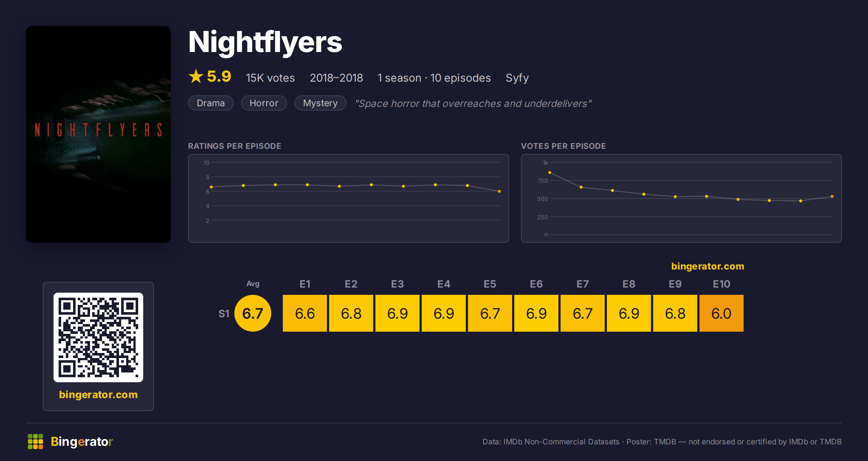Screen dimensions: 868x461
Task: Select the Horror genre tag
Action: click(264, 103)
